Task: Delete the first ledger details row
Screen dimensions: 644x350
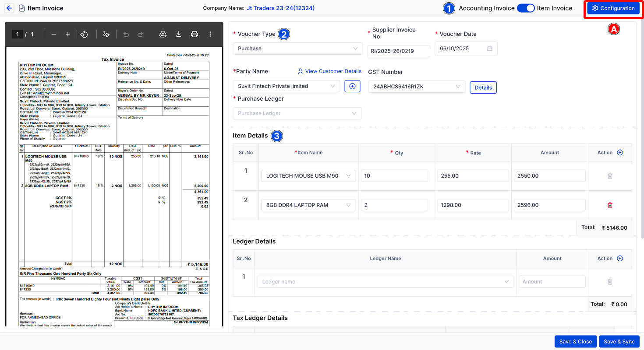Action: tap(610, 282)
